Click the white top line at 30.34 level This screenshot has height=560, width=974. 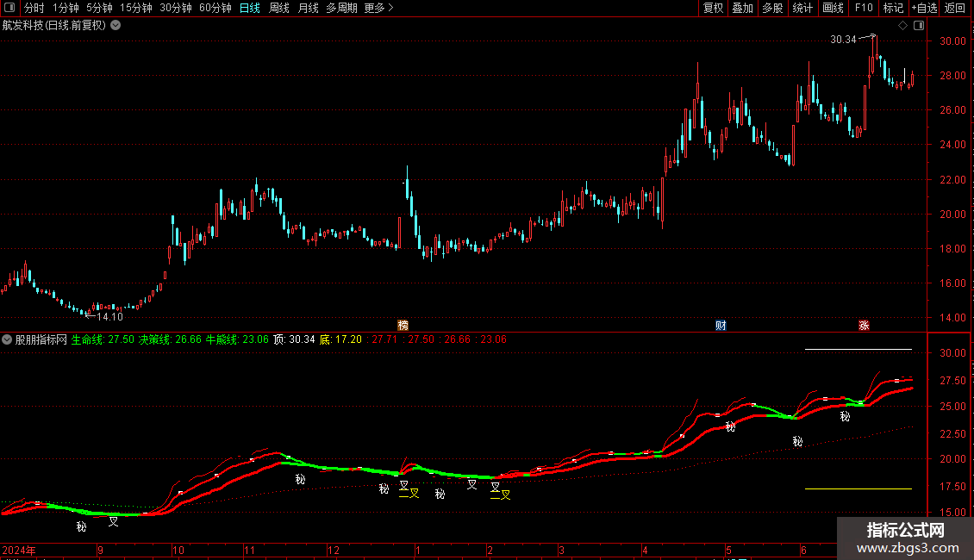(x=858, y=350)
